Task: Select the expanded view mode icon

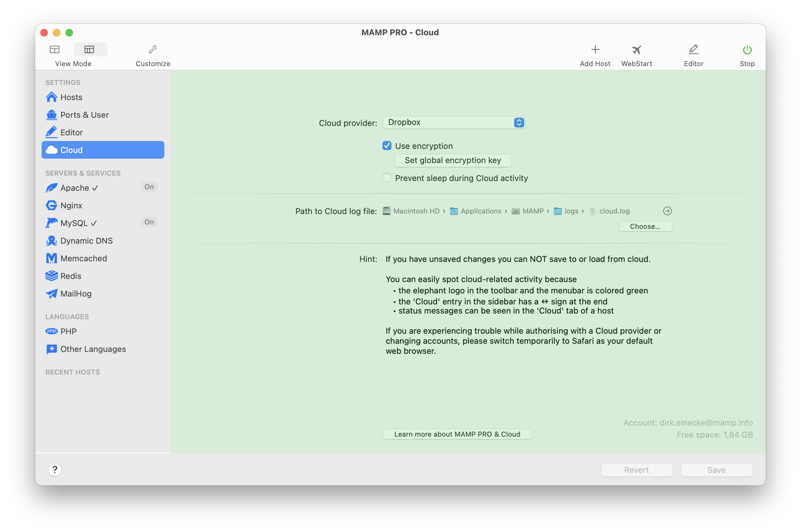Action: pyautogui.click(x=89, y=49)
